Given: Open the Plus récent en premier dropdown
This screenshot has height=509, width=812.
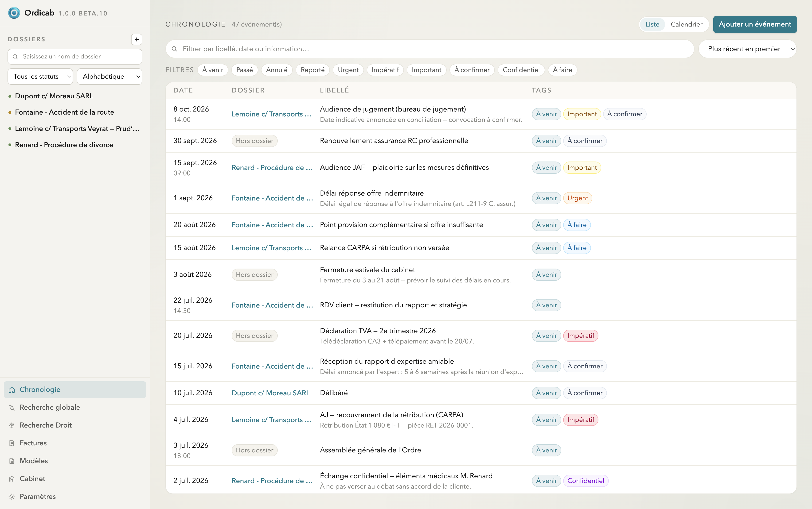Looking at the screenshot, I should (x=747, y=49).
